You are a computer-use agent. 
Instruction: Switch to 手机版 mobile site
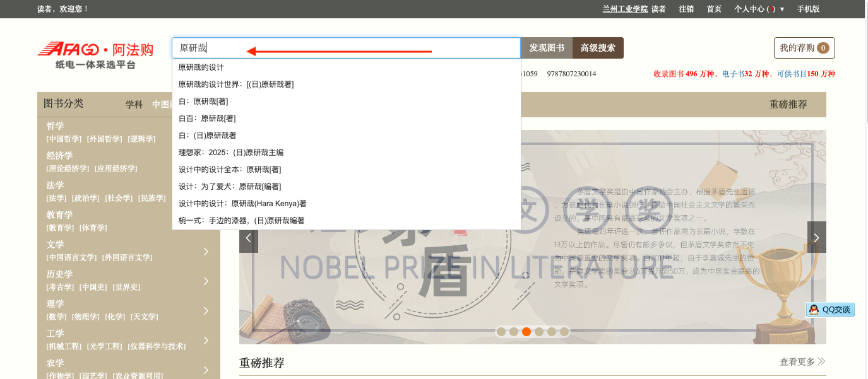[x=808, y=9]
